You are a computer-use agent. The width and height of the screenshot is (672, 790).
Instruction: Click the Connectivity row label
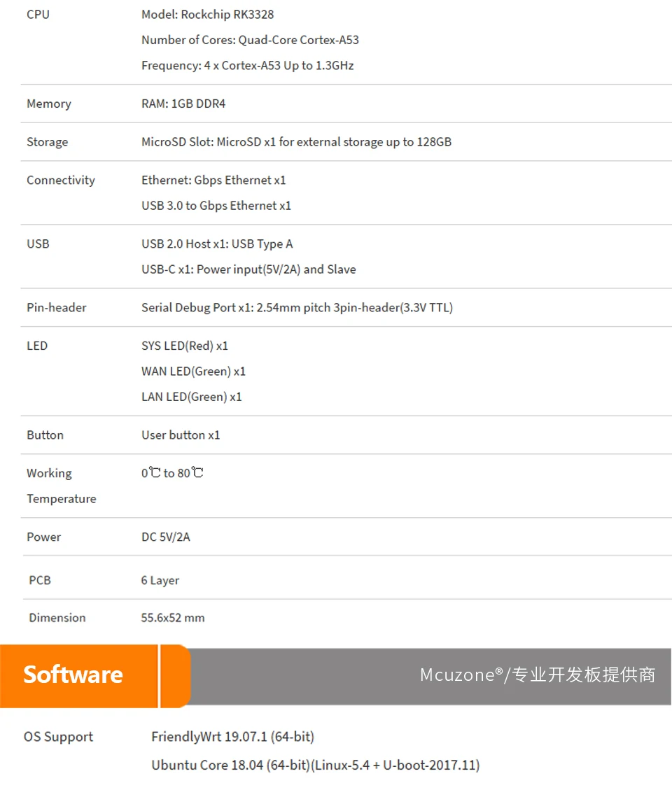60,180
